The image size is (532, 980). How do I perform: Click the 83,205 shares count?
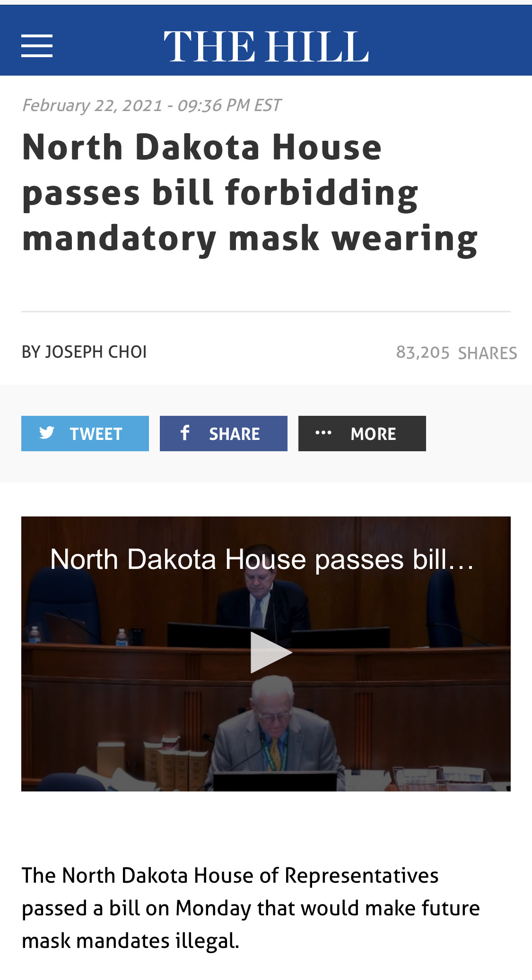pyautogui.click(x=423, y=352)
